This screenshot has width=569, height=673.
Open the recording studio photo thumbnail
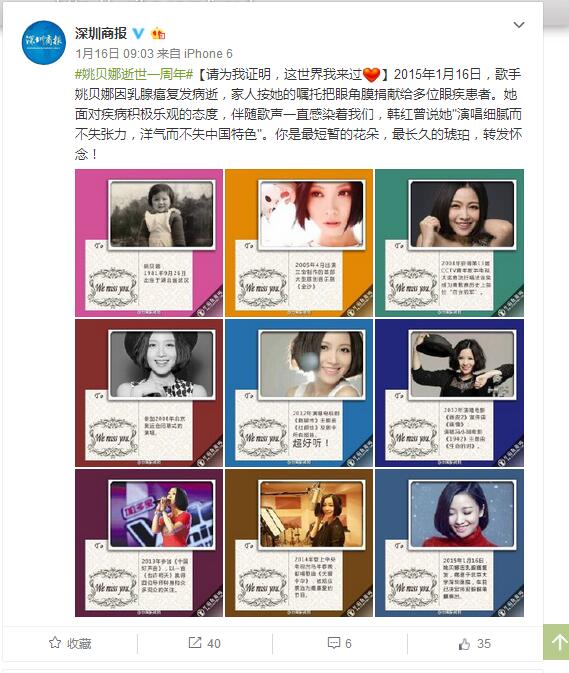point(299,543)
